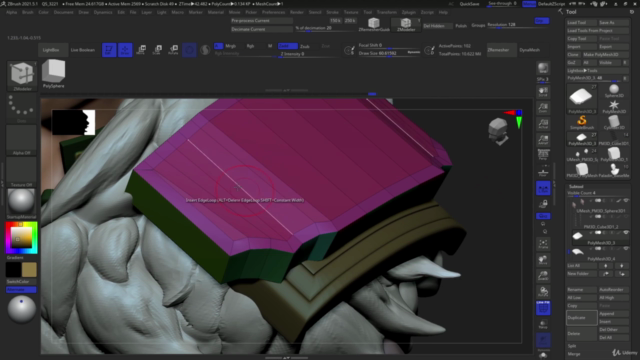Click the Actual size icon
The image size is (640, 360).
[543, 124]
